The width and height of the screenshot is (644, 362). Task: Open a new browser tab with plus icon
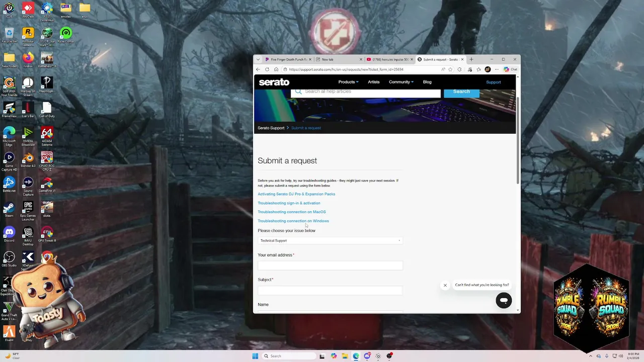(471, 59)
